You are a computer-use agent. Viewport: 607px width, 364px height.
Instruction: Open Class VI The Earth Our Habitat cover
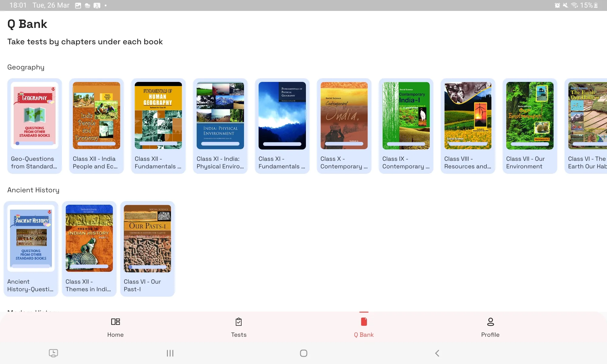tap(588, 115)
